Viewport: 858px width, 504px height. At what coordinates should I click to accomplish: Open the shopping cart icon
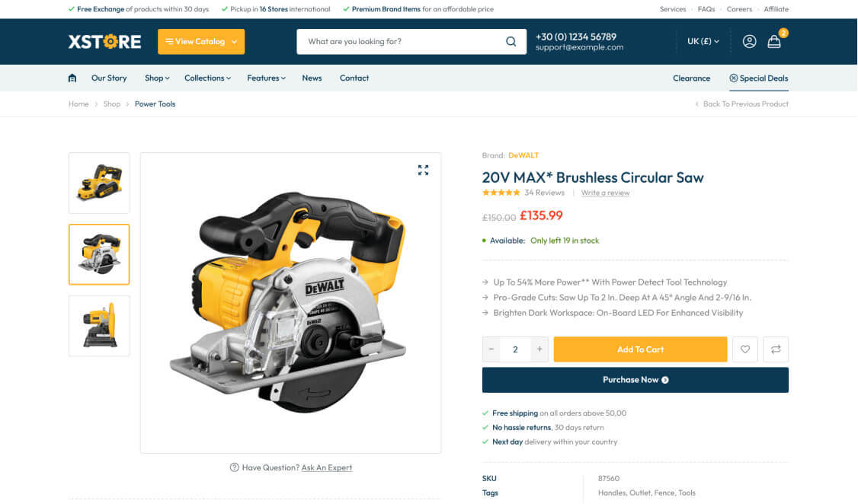pos(773,42)
